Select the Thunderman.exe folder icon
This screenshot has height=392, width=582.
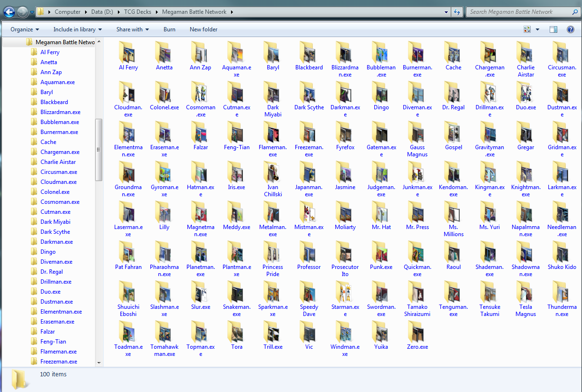(562, 291)
